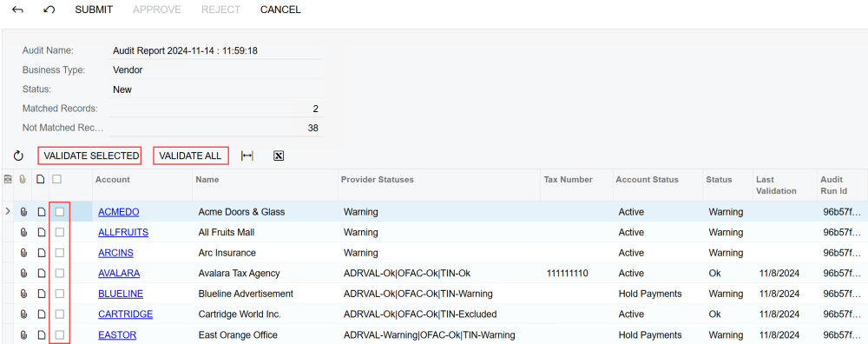The image size is (868, 344).
Task: Click the fit-to-screen columns icon
Action: (247, 155)
